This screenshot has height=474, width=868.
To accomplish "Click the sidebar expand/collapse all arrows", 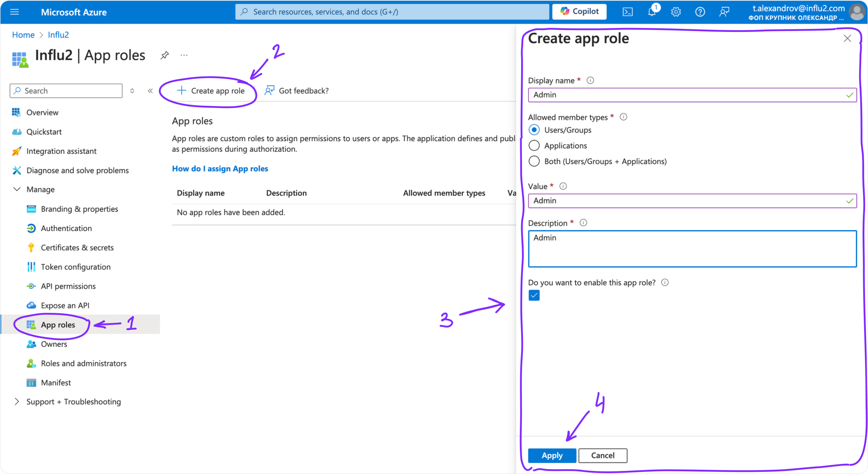I will pyautogui.click(x=132, y=91).
